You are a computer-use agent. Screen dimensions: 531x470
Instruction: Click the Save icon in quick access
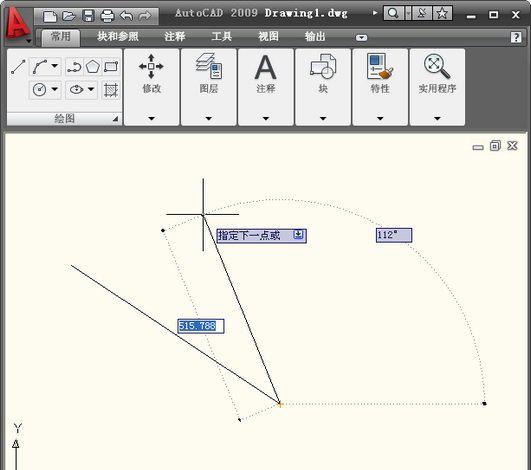tap(89, 16)
